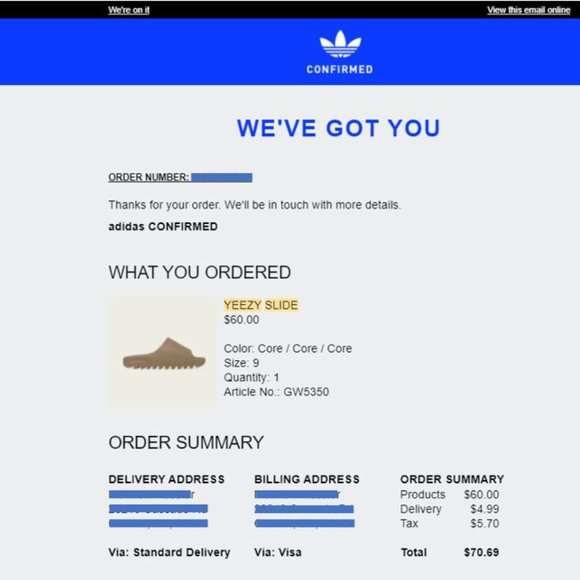Click the BILLING ADDRESS heading
This screenshot has height=580, width=580.
click(307, 479)
